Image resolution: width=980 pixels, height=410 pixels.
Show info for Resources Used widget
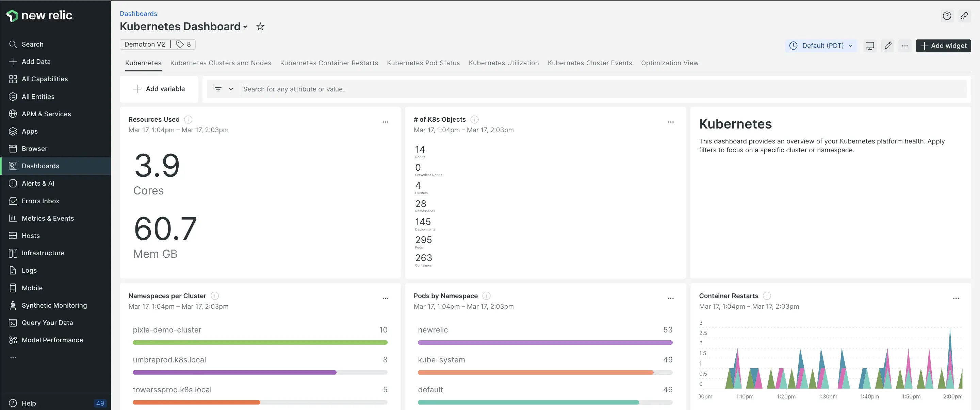pyautogui.click(x=188, y=119)
